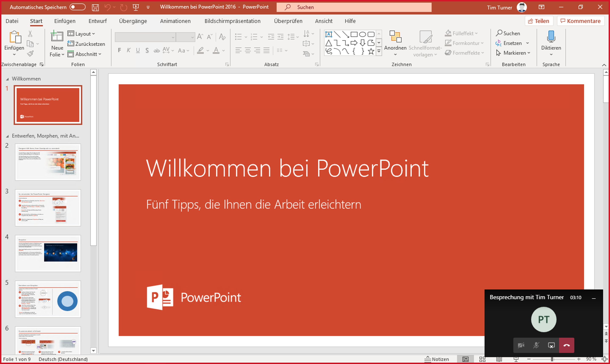Switch to the Entwurf tab

(97, 21)
